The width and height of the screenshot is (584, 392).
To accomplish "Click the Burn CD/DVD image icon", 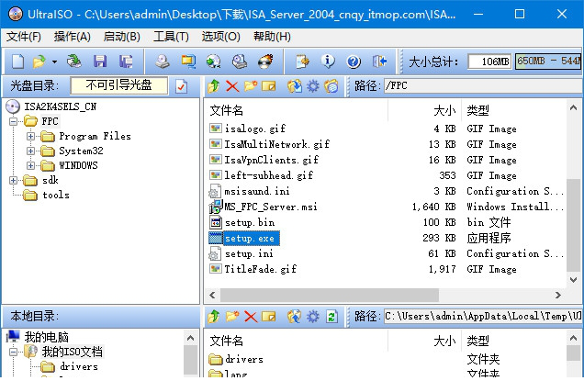I will (265, 62).
